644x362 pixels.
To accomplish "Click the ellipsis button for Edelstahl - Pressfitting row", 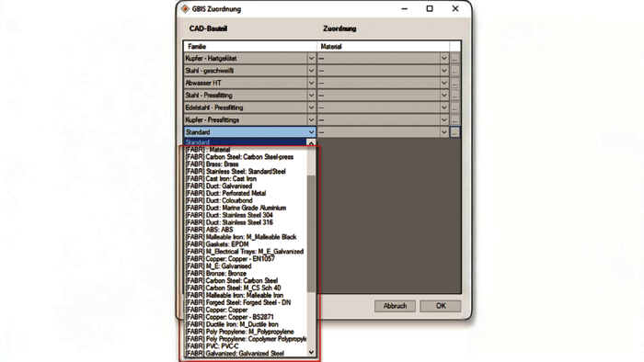I will click(x=454, y=107).
